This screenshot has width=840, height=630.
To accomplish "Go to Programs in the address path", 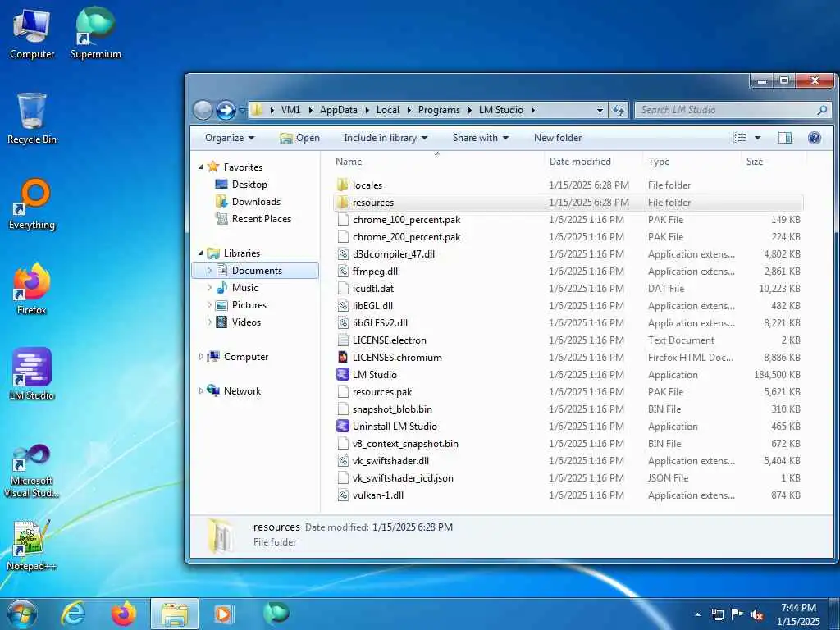I will coord(439,110).
